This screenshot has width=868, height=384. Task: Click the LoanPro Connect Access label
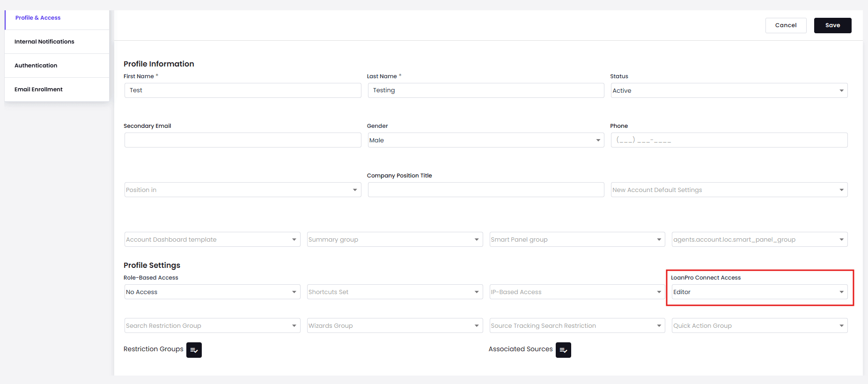pyautogui.click(x=706, y=278)
